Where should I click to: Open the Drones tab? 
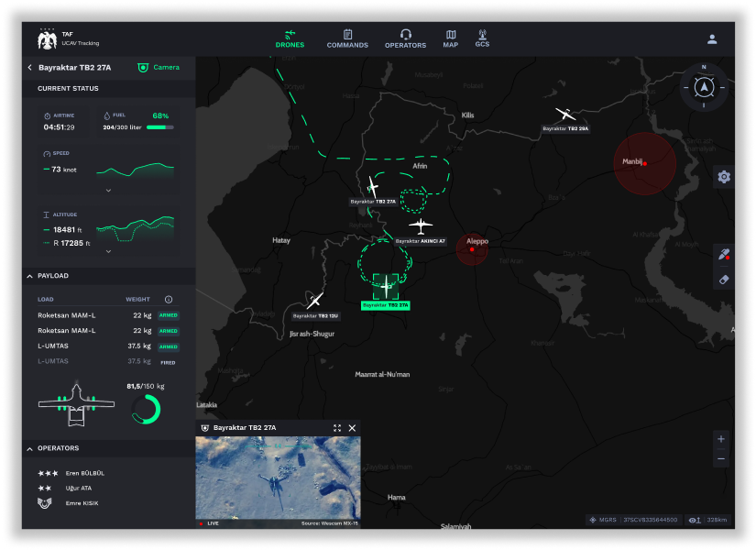pyautogui.click(x=290, y=38)
